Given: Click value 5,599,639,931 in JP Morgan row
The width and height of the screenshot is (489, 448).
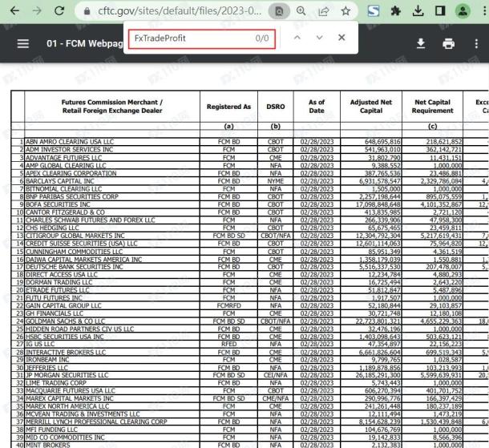Looking at the screenshot, I should 441,375.
